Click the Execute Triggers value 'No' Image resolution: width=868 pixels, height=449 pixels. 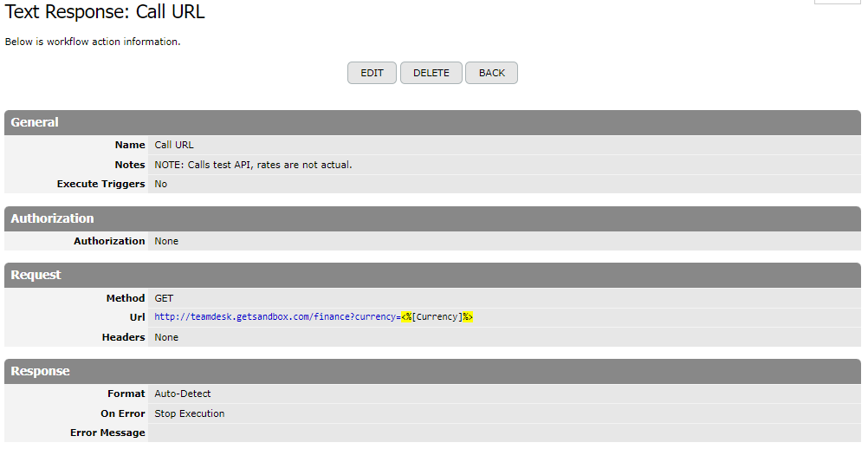tap(161, 184)
